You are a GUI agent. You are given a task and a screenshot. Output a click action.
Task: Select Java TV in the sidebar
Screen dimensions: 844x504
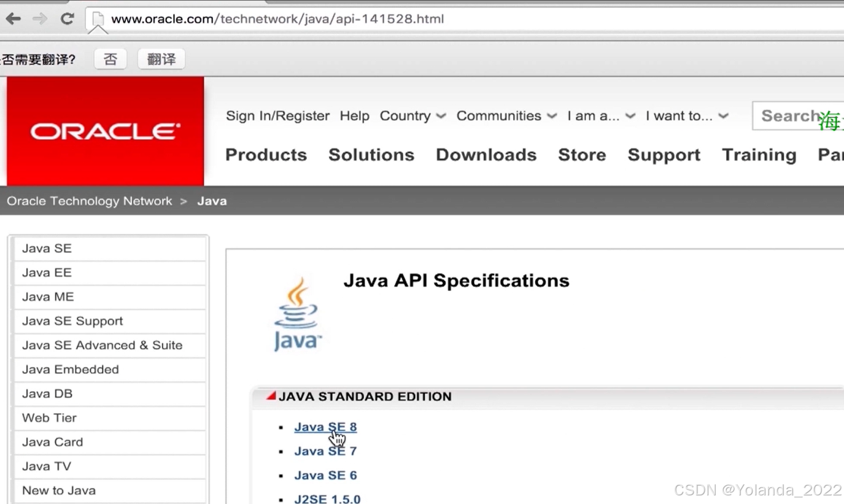point(110,467)
